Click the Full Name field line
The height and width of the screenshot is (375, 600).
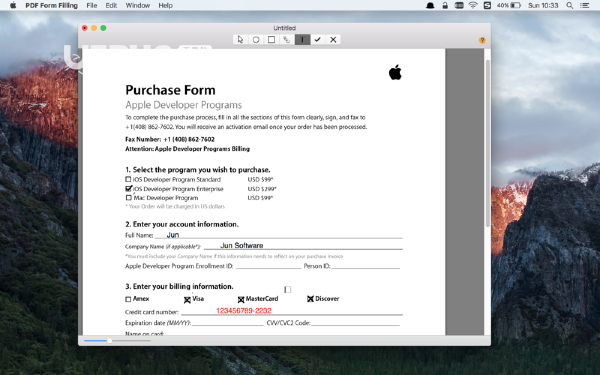pyautogui.click(x=279, y=235)
